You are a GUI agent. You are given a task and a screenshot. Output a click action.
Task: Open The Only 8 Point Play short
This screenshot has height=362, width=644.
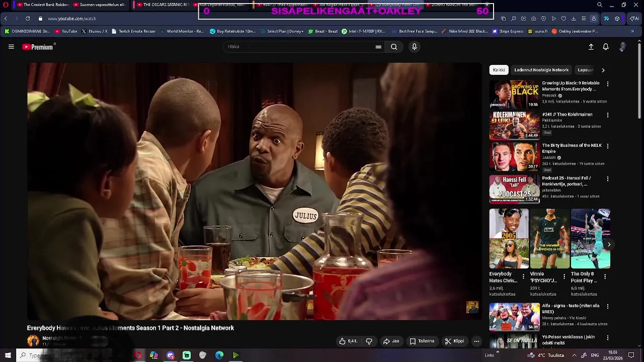pos(590,239)
